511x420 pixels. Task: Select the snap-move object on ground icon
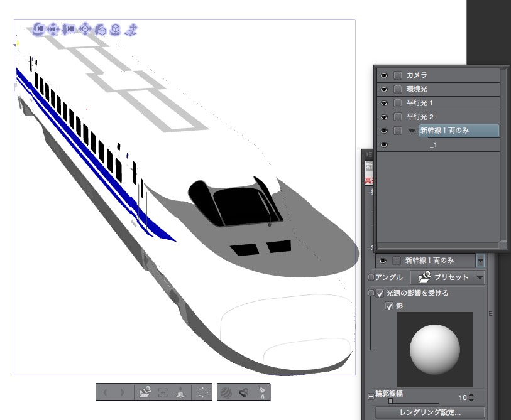[x=131, y=30]
